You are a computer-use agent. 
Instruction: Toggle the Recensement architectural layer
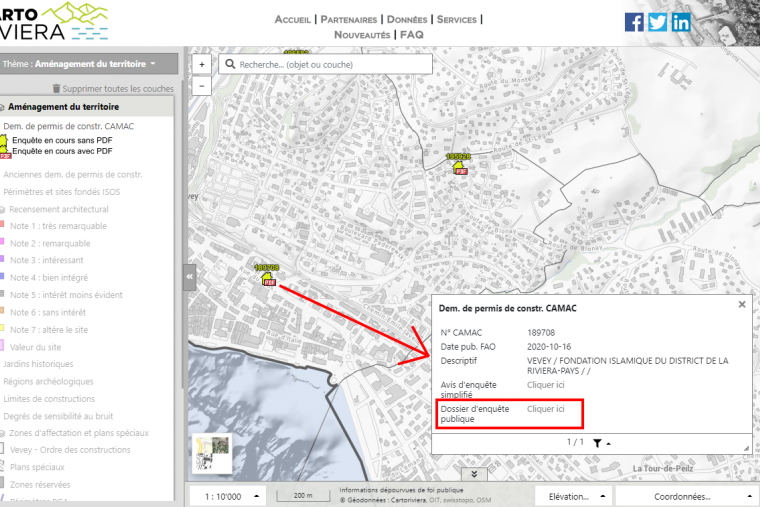(59, 209)
